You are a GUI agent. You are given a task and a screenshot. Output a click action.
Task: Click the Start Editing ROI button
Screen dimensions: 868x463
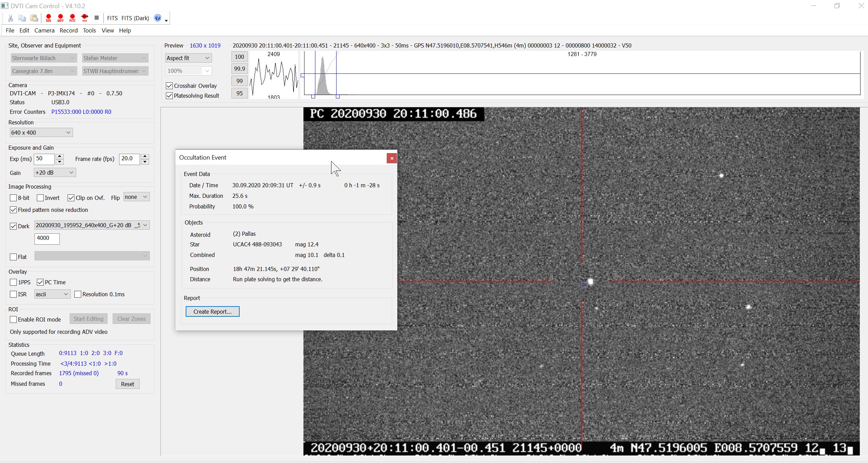[x=88, y=319]
